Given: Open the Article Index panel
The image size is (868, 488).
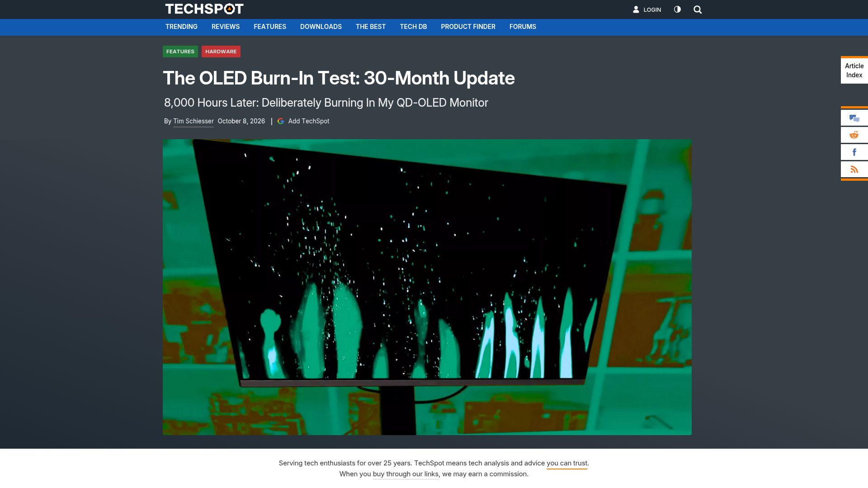Looking at the screenshot, I should click(x=854, y=70).
